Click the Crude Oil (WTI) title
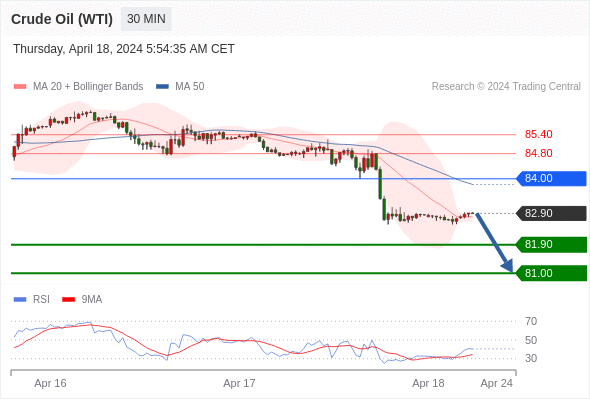This screenshot has width=590, height=400. point(62,19)
